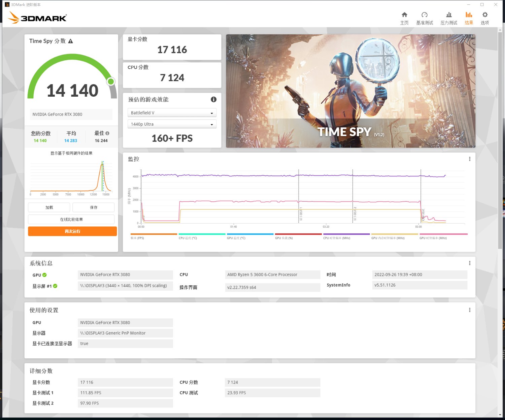Open the Options (选项) tab
This screenshot has width=505, height=420.
[x=485, y=18]
